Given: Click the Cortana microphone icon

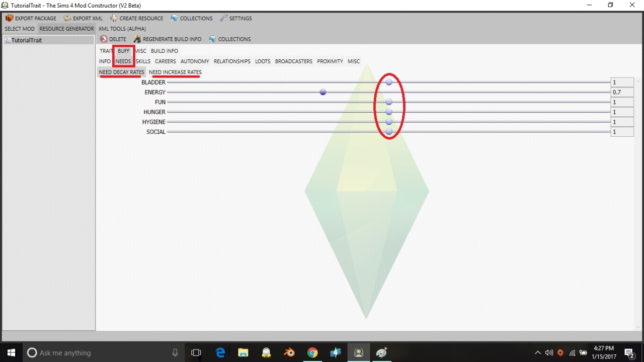Looking at the screenshot, I should [175, 352].
